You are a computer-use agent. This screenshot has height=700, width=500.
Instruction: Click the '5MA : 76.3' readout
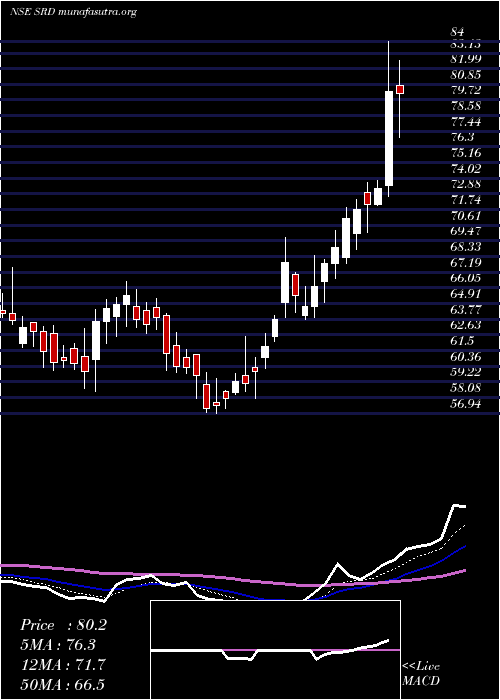coord(58,645)
